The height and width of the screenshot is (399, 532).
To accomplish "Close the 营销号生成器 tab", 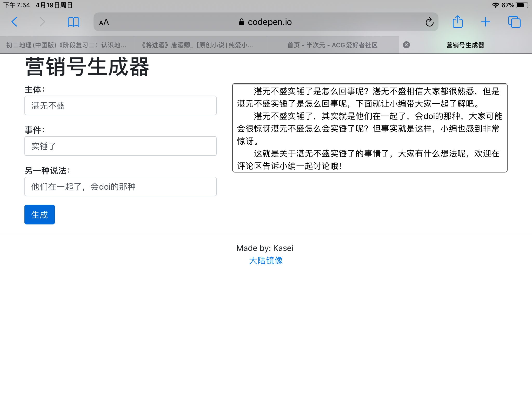I will 406,45.
